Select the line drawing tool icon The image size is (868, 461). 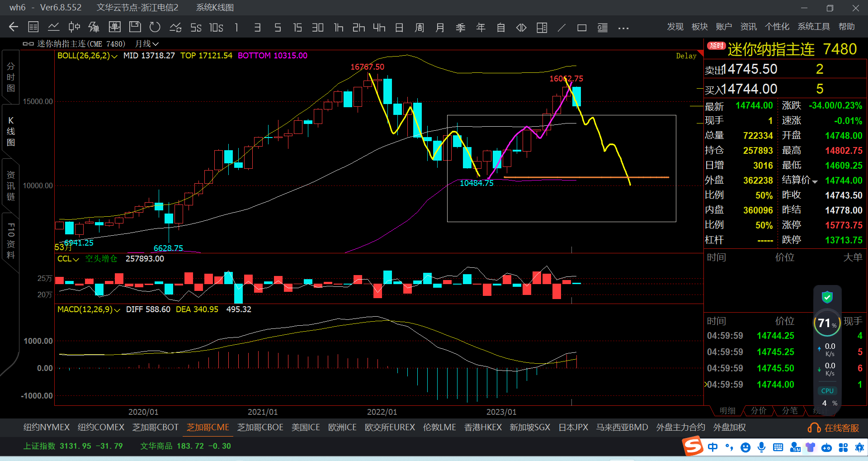(x=561, y=28)
